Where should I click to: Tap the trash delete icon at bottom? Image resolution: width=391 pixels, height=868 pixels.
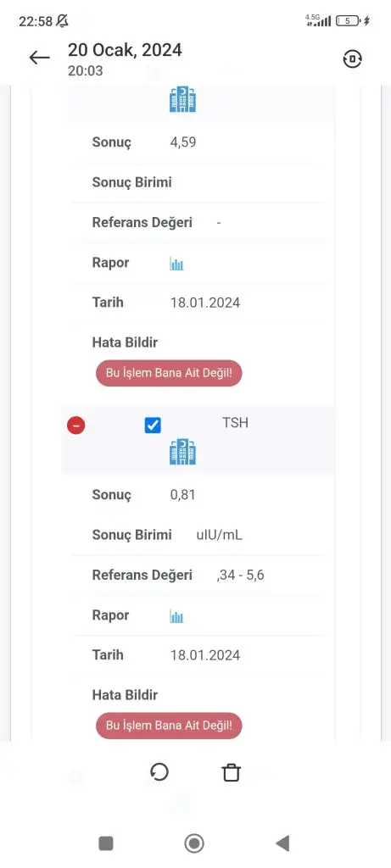pos(231,771)
